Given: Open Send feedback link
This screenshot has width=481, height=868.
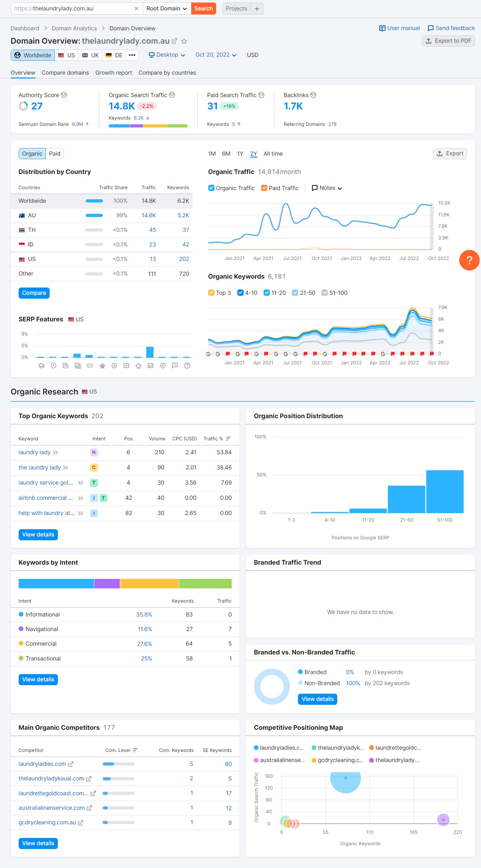Looking at the screenshot, I should coord(451,28).
